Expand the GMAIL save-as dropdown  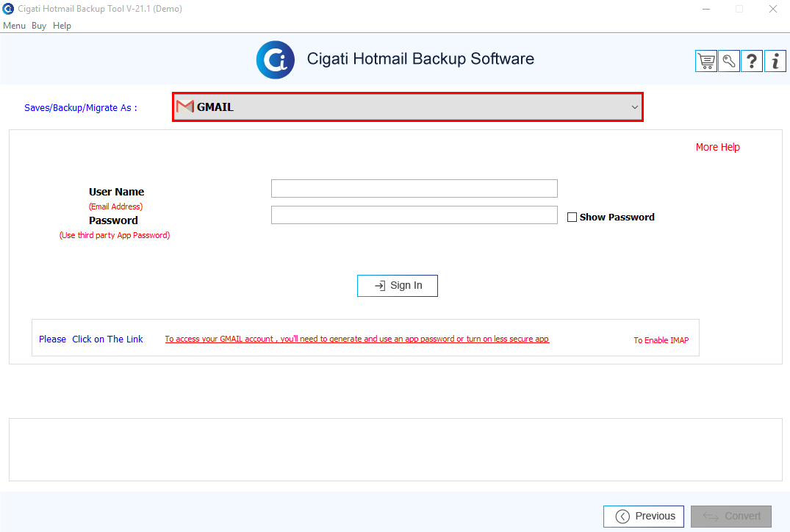(408, 107)
